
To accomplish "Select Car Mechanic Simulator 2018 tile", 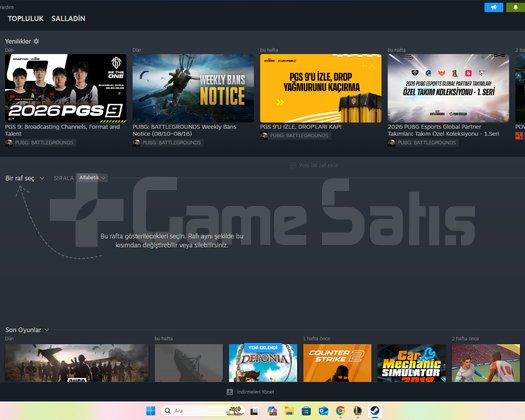I will 411,363.
